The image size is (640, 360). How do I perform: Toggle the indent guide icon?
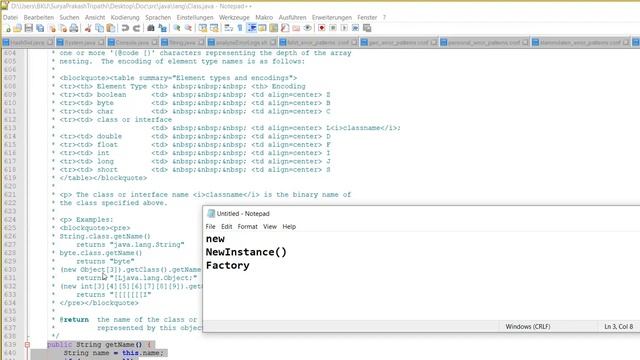coord(252,28)
